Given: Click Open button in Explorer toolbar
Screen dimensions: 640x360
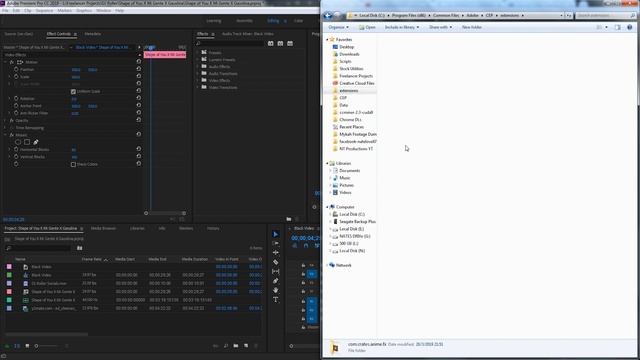Looking at the screenshot, I should tap(367, 27).
